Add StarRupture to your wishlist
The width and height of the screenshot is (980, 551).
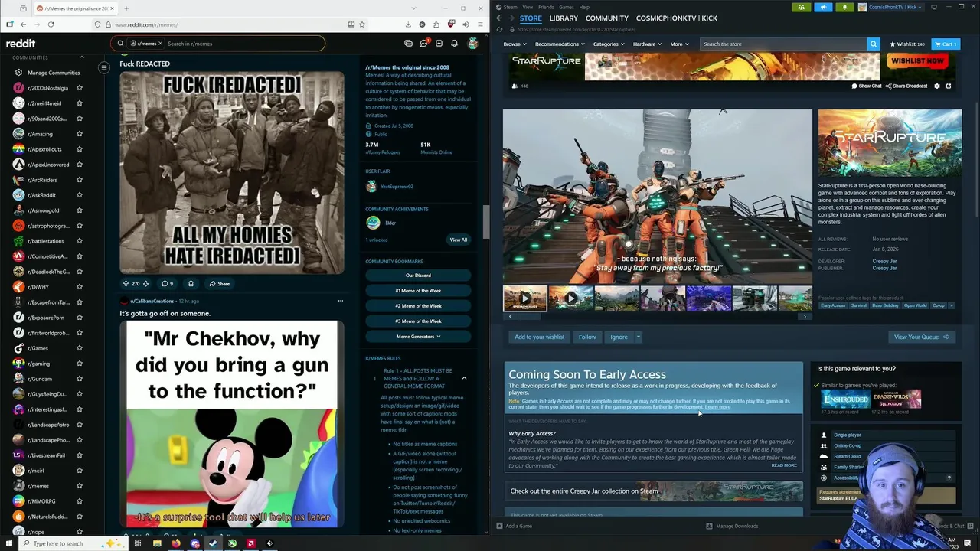(x=539, y=337)
